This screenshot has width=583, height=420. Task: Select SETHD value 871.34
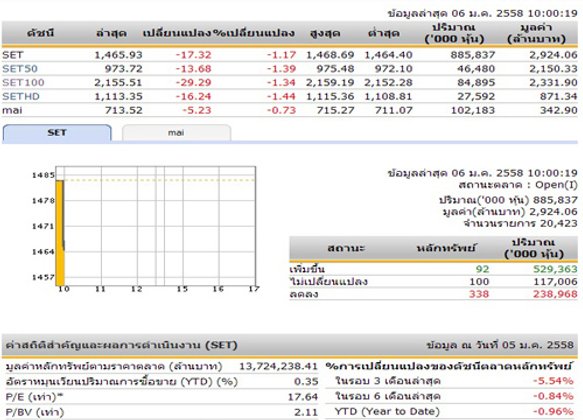[x=558, y=96]
